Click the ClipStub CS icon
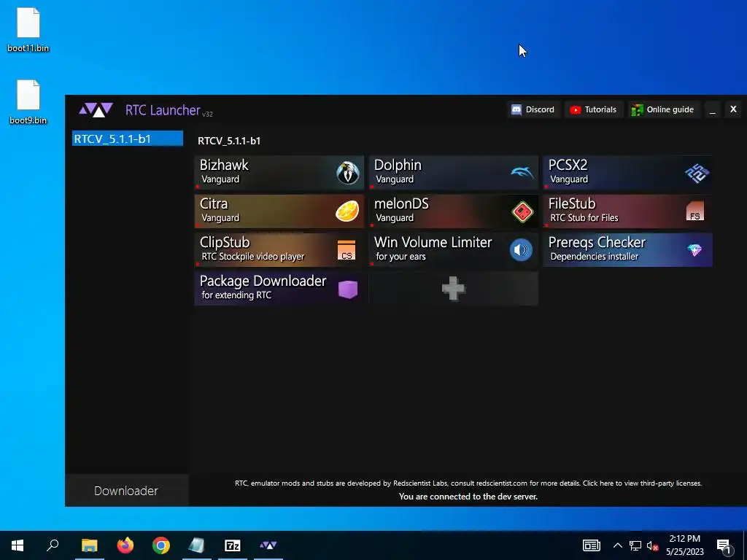This screenshot has height=560, width=747. (x=347, y=250)
